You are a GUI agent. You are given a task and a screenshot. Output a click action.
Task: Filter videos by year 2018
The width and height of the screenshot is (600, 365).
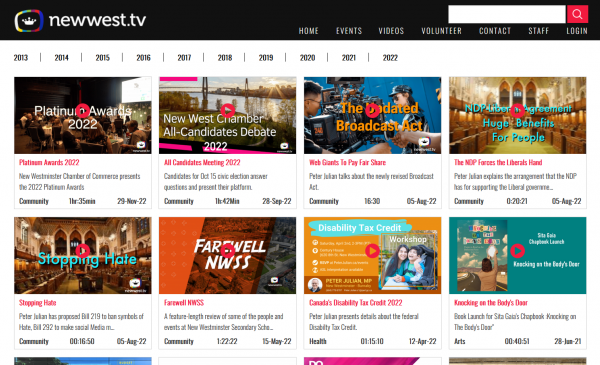(225, 58)
